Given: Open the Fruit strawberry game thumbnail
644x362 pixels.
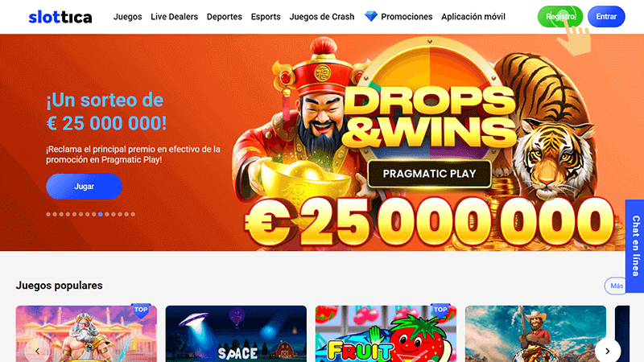Looking at the screenshot, I should click(x=386, y=334).
